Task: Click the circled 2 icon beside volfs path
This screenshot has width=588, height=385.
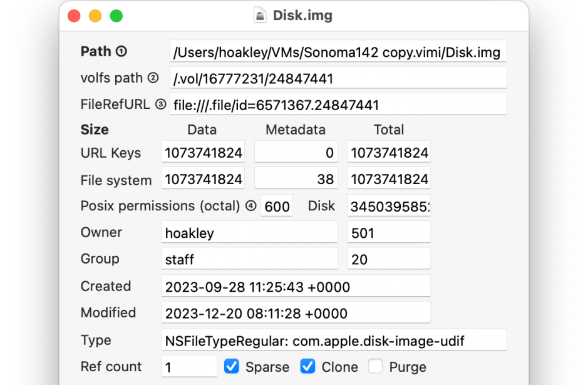Action: coord(153,78)
